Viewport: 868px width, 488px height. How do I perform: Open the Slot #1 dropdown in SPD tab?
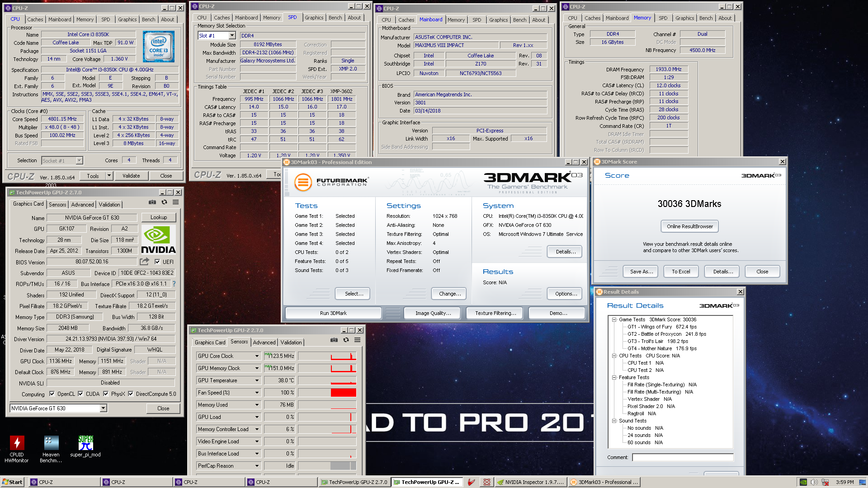point(232,36)
